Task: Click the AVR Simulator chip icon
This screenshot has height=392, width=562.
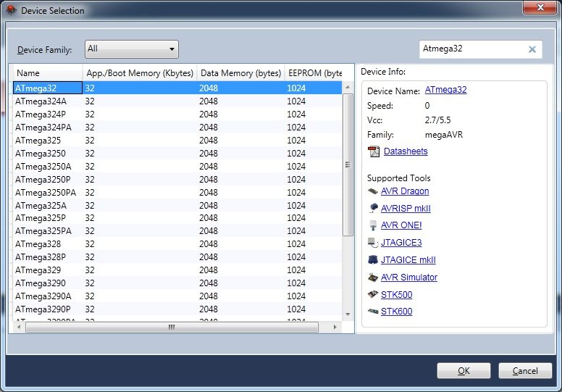Action: click(373, 278)
